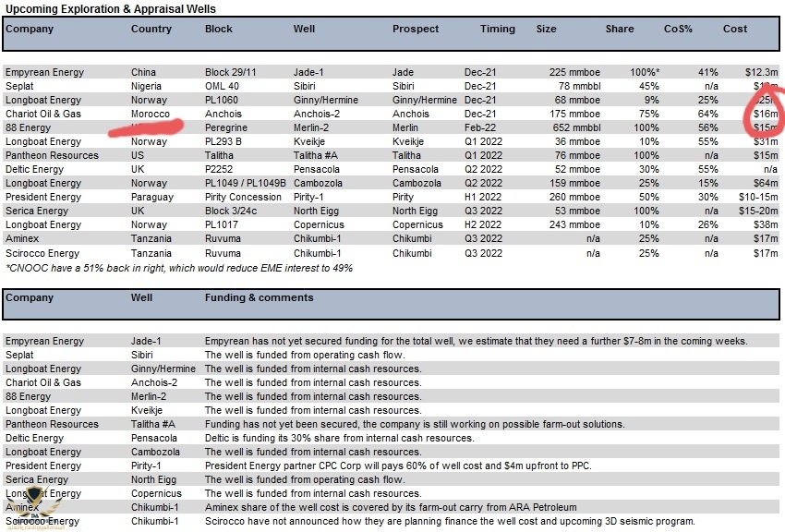Viewport: 785px width, 532px height.
Task: Select the 'Prospect' column header
Action: tap(416, 29)
